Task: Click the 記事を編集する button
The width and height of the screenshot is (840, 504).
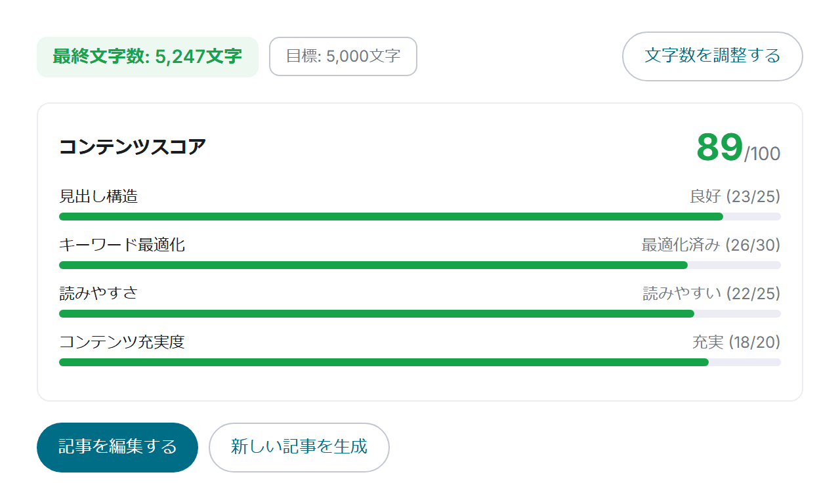Action: pos(117,447)
